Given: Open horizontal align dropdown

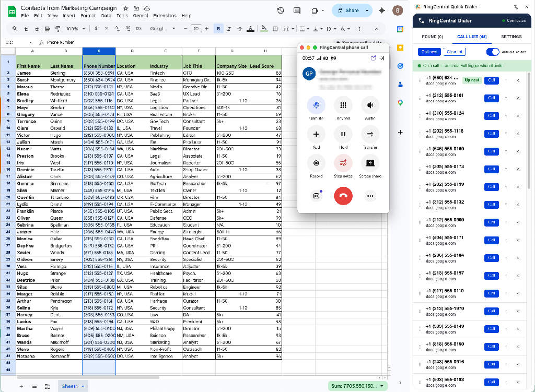Looking at the screenshot, I should 304,29.
